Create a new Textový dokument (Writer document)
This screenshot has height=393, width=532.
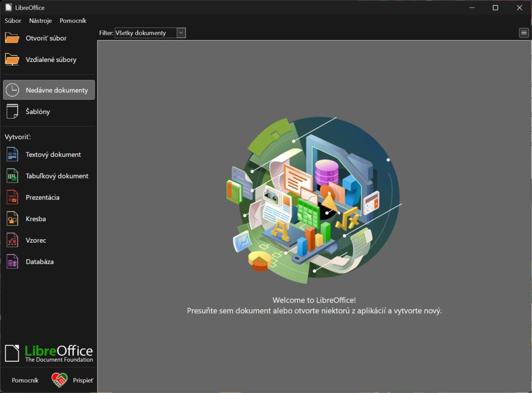[52, 154]
